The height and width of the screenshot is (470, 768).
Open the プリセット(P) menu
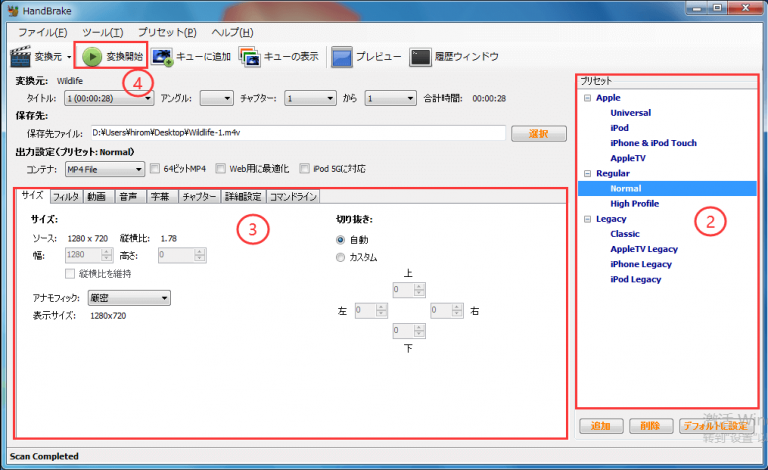(167, 32)
